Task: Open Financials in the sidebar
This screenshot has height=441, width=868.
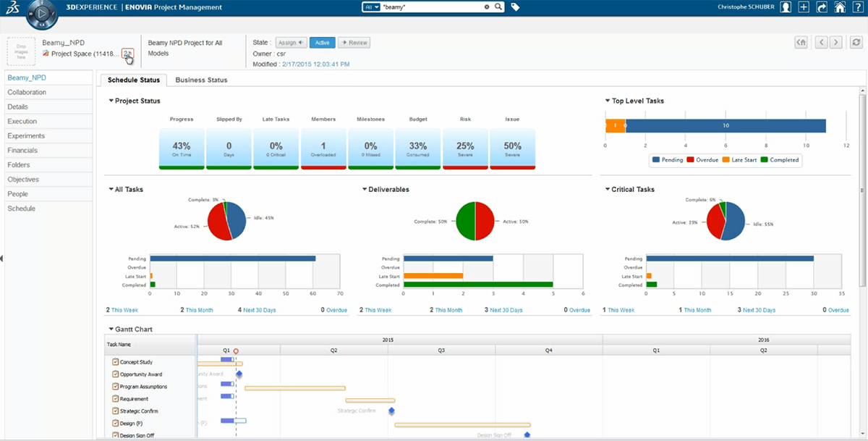Action: click(48, 150)
